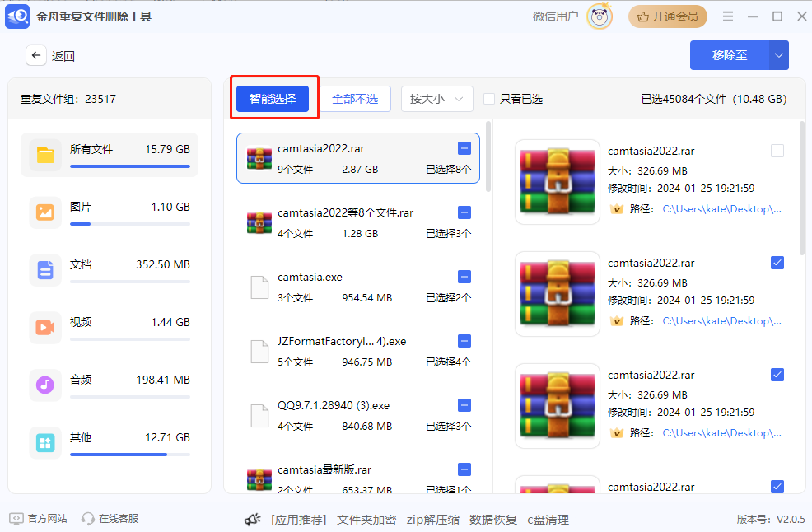This screenshot has height=532, width=812.
Task: Click the 已选择8个 count text
Action: (x=449, y=170)
